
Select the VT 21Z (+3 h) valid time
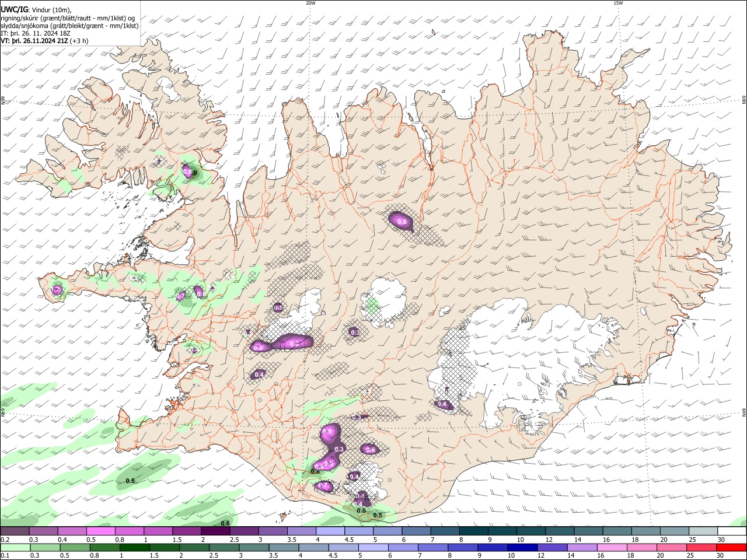pos(44,41)
